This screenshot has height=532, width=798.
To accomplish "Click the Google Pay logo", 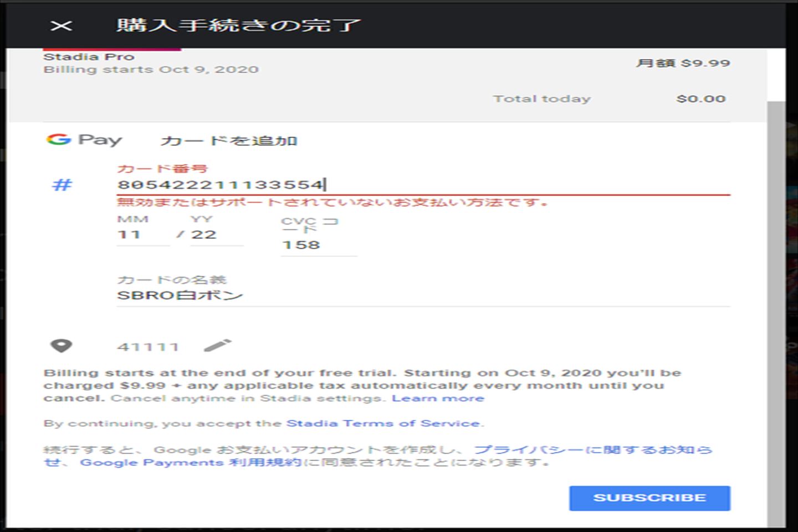I will 84,140.
